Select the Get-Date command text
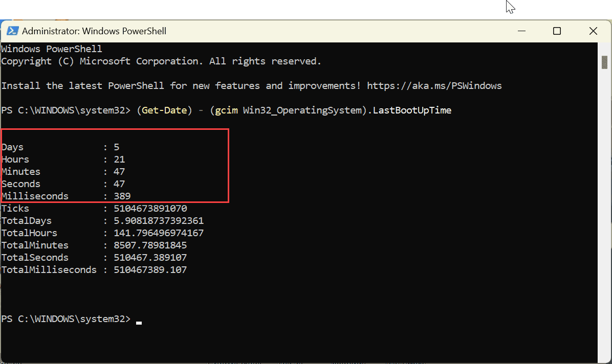This screenshot has height=364, width=612. (165, 110)
